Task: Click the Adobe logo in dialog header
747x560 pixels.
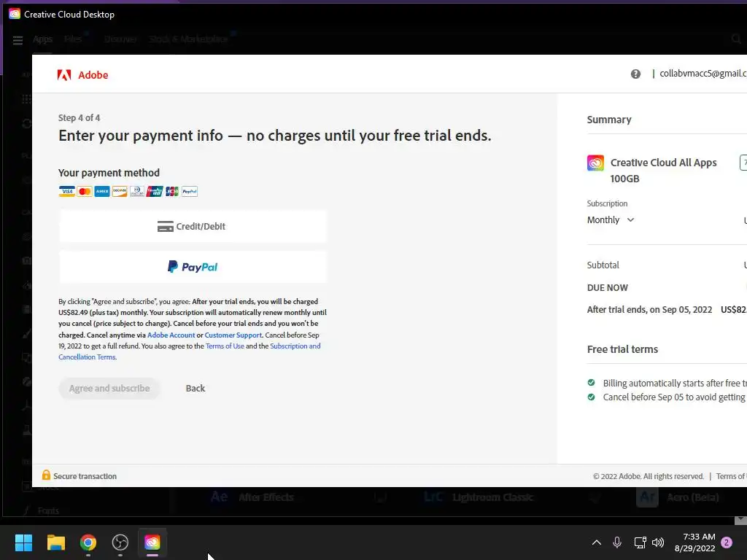Action: [82, 75]
